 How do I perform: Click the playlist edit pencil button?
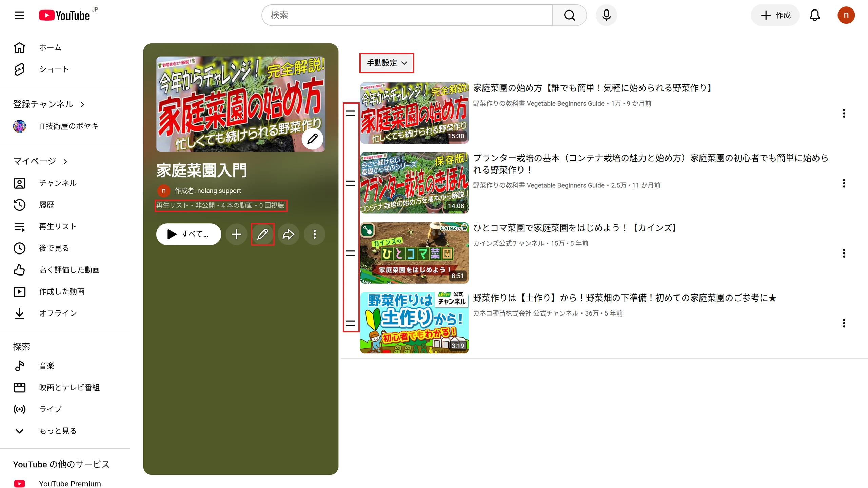pos(262,234)
